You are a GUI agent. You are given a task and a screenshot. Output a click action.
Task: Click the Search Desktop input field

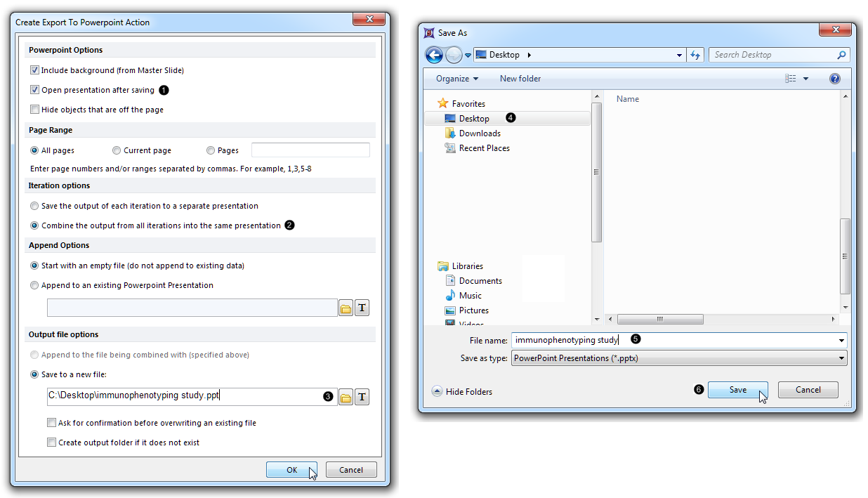[x=772, y=55]
